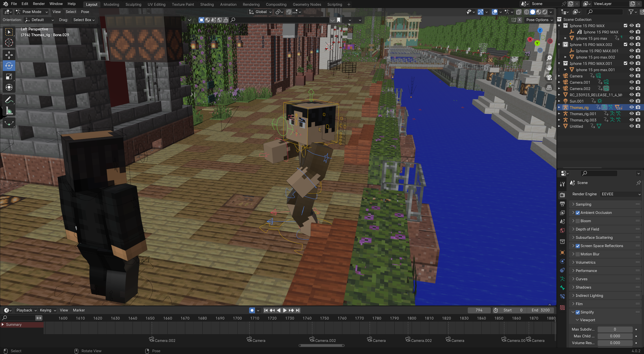Click the Marker menu button

point(79,310)
